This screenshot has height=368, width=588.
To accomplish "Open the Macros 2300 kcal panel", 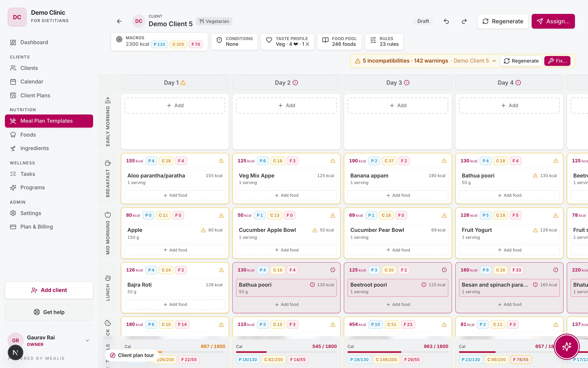I will pyautogui.click(x=159, y=42).
